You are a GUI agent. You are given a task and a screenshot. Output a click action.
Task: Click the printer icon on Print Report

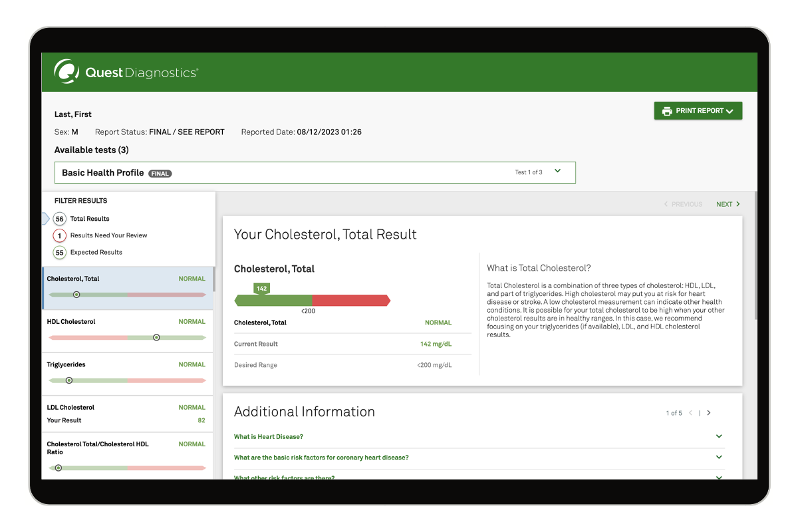point(666,110)
